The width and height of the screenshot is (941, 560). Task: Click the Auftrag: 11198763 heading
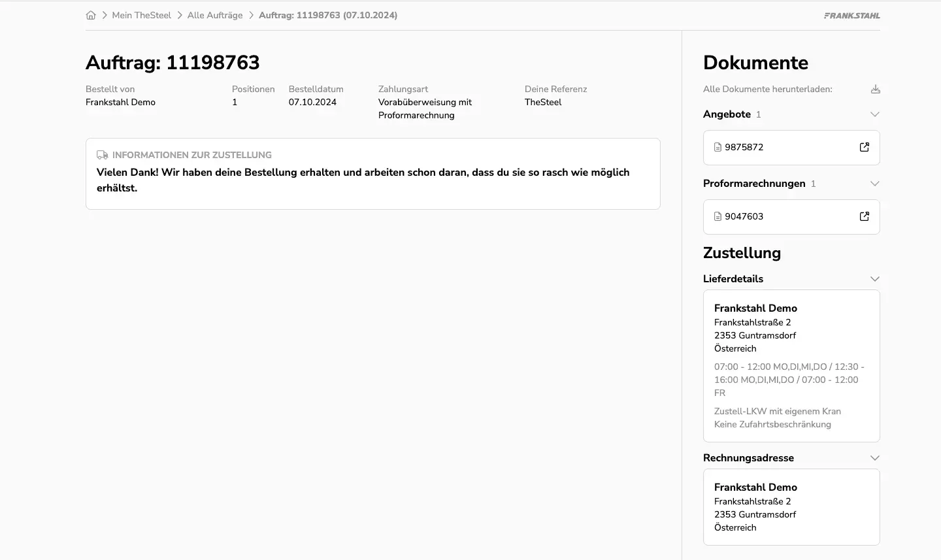tap(173, 63)
